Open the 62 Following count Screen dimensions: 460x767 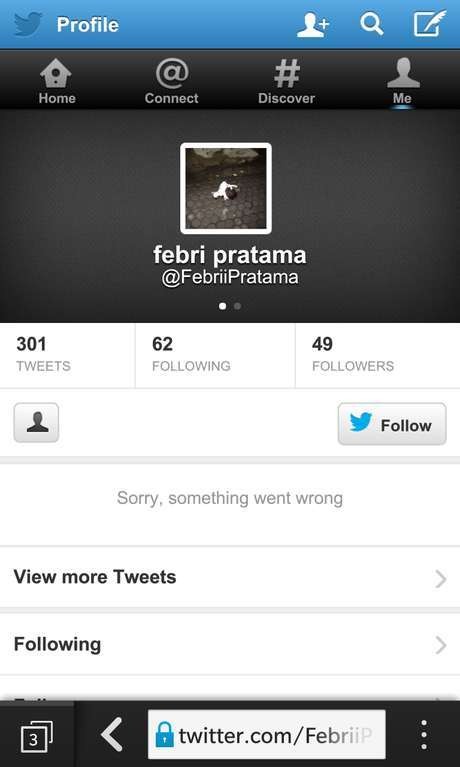tap(215, 355)
